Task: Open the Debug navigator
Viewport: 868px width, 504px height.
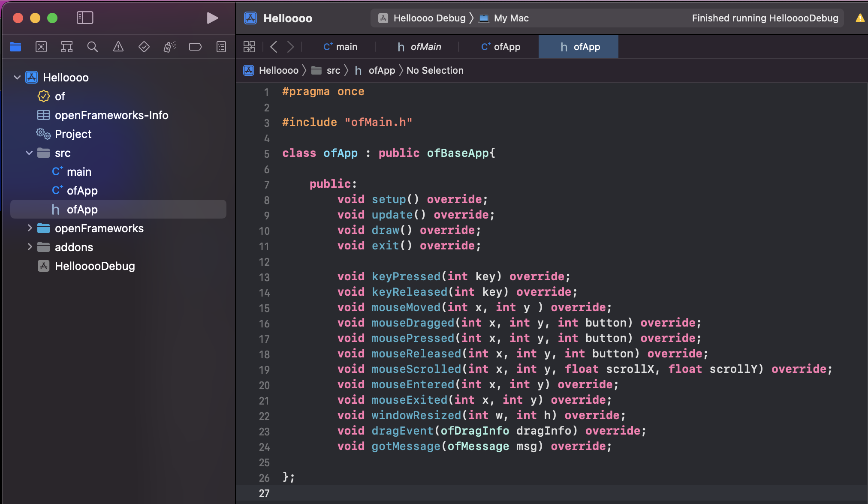Action: tap(170, 47)
